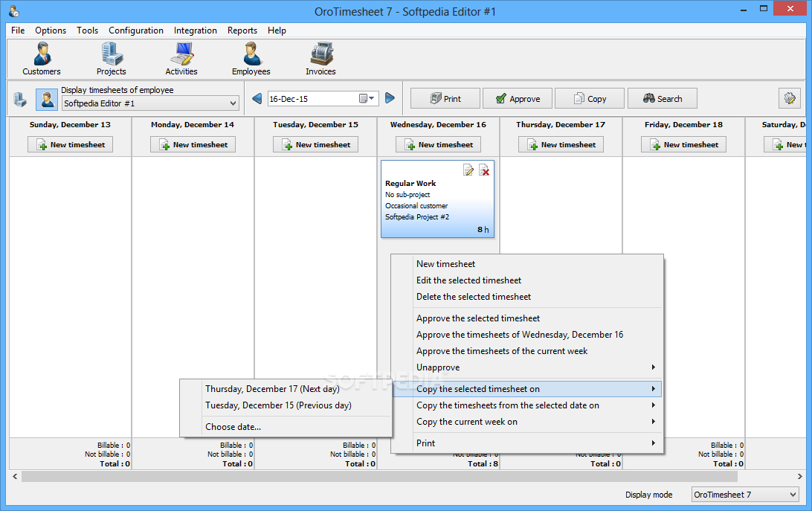This screenshot has width=812, height=511.
Task: Open the Activities module
Action: 181,59
